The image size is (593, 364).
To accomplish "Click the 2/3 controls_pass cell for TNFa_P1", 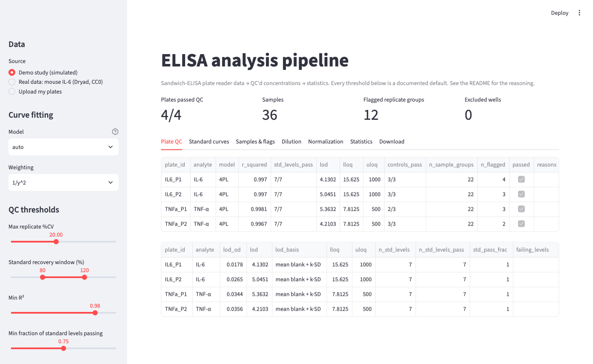I will pyautogui.click(x=405, y=209).
